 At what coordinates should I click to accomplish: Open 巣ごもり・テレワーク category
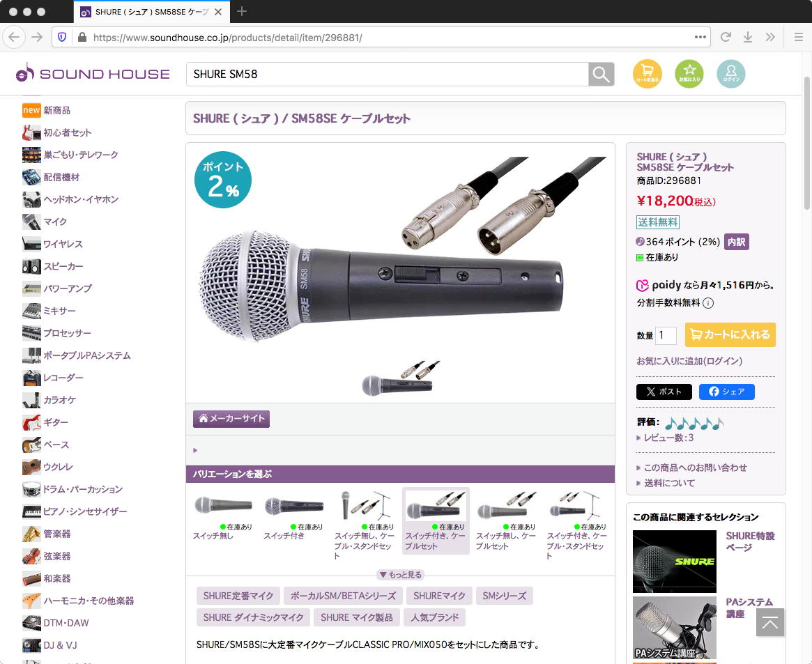click(70, 155)
